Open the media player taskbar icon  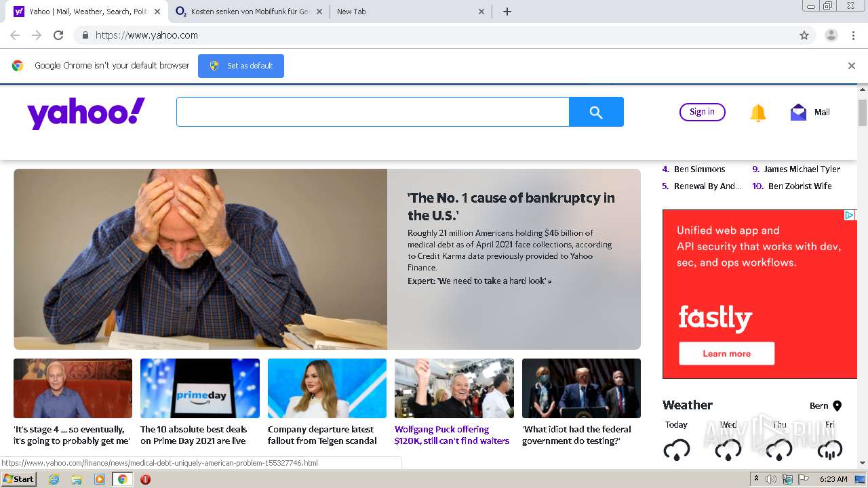tap(100, 479)
